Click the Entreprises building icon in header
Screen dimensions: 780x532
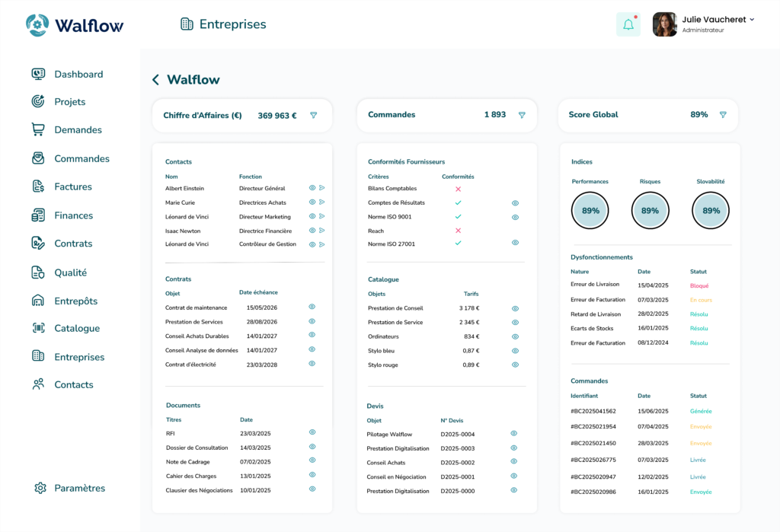pos(187,24)
